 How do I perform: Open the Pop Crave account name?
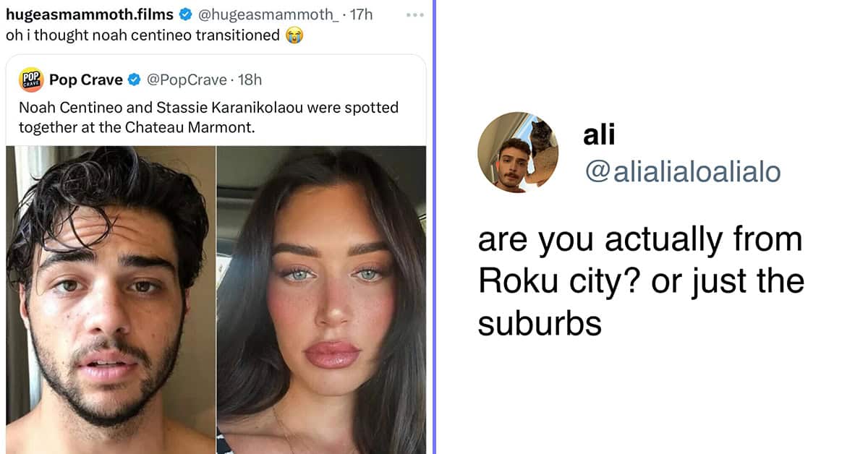[86, 80]
